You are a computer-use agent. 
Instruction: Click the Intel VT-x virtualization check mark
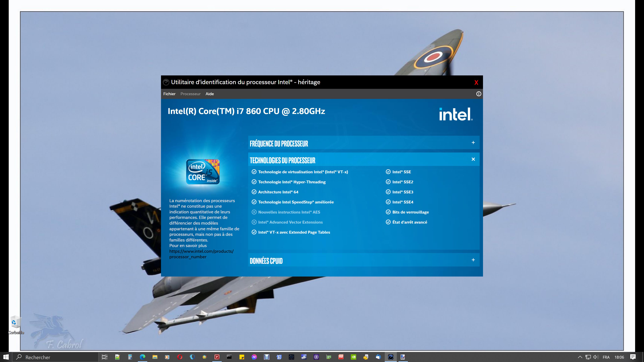(x=254, y=172)
